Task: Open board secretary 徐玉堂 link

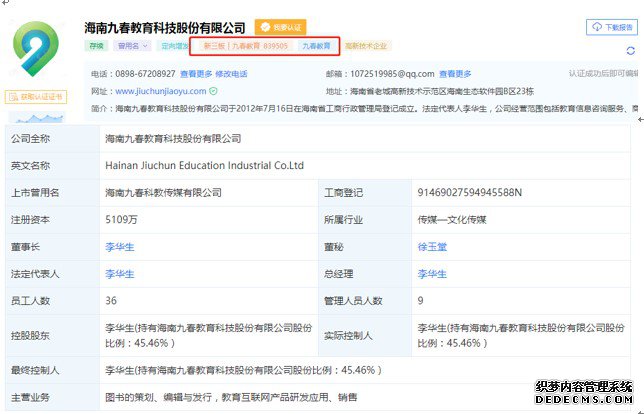Action: 432,247
